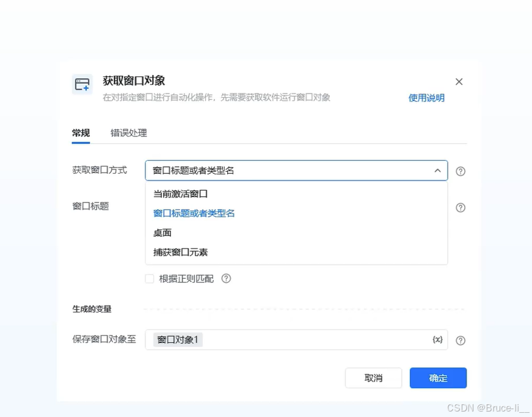This screenshot has height=417, width=532.
Task: Collapse the 获取窗口方式 dropdown box
Action: click(x=296, y=171)
